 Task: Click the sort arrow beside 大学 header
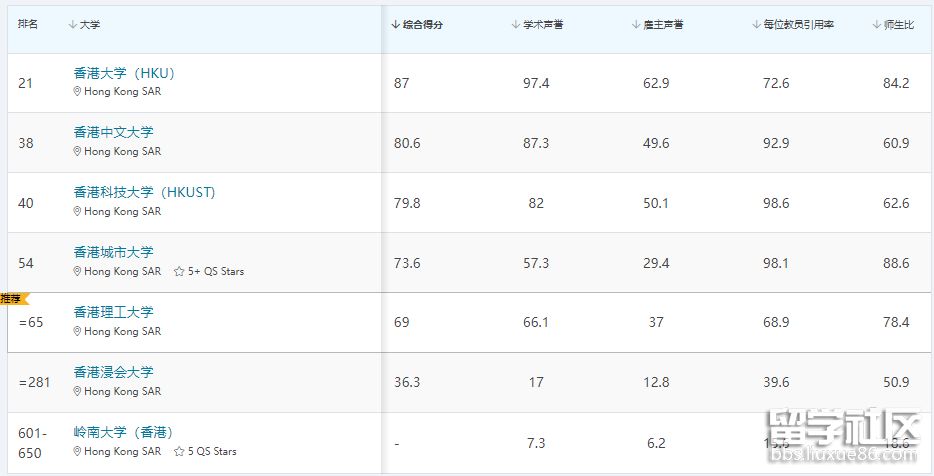[x=73, y=25]
